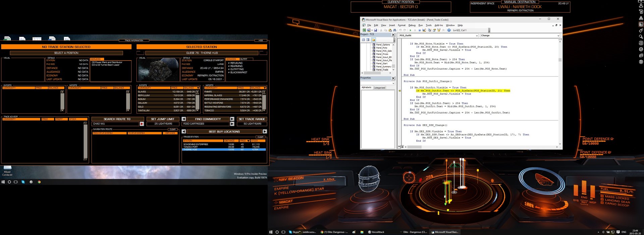Open VoiceAttack from the taskbar
Viewport: 644px width, 235px height.
tap(376, 232)
